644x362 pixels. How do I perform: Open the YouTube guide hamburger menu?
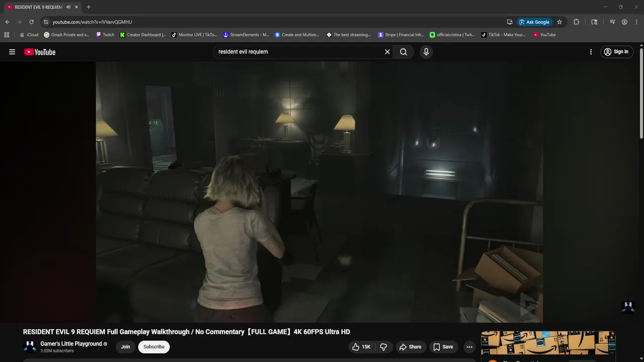12,52
